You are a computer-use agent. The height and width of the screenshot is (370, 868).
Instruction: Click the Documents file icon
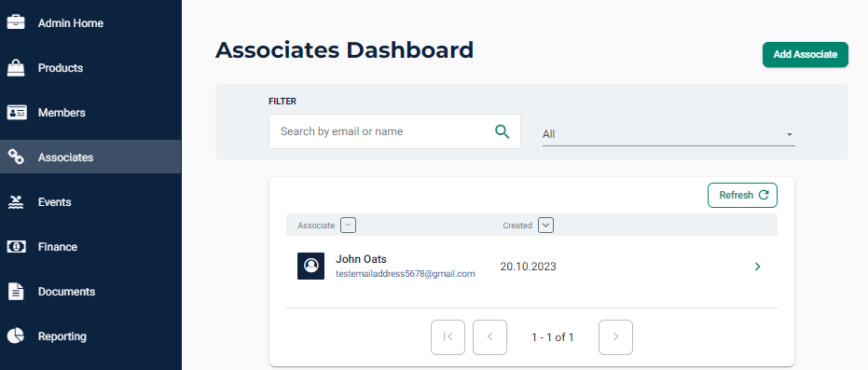(x=16, y=292)
